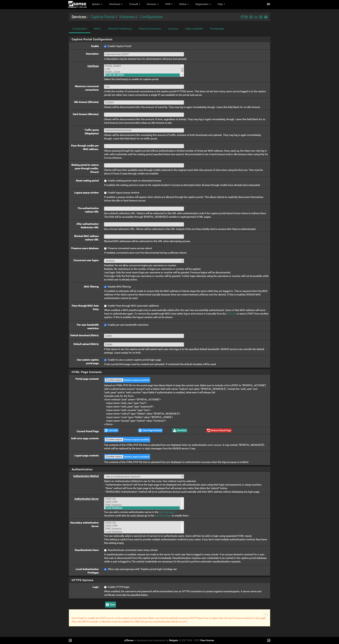Screen dimensions: 339x644
Task: Click the Description input field
Action: (x=144, y=54)
